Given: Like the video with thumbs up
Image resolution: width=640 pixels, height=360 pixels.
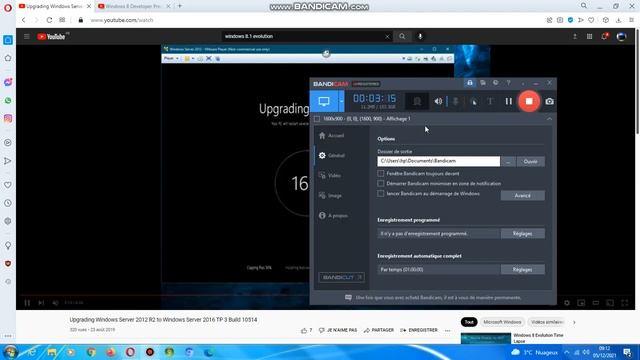Looking at the screenshot, I should click(304, 330).
